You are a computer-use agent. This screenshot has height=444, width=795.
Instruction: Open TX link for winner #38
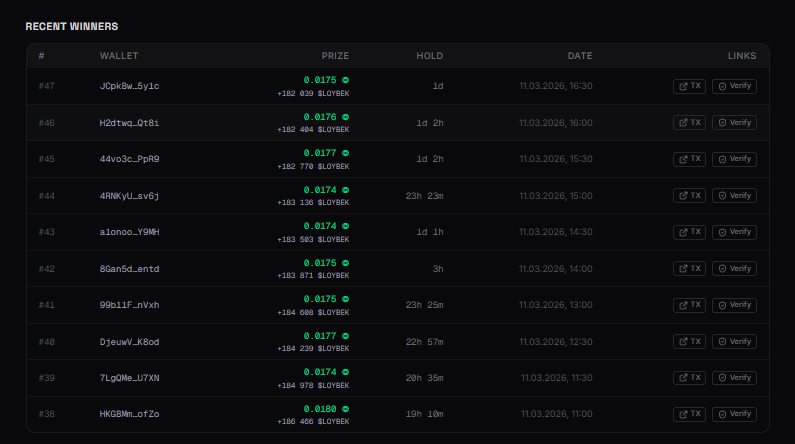[689, 414]
